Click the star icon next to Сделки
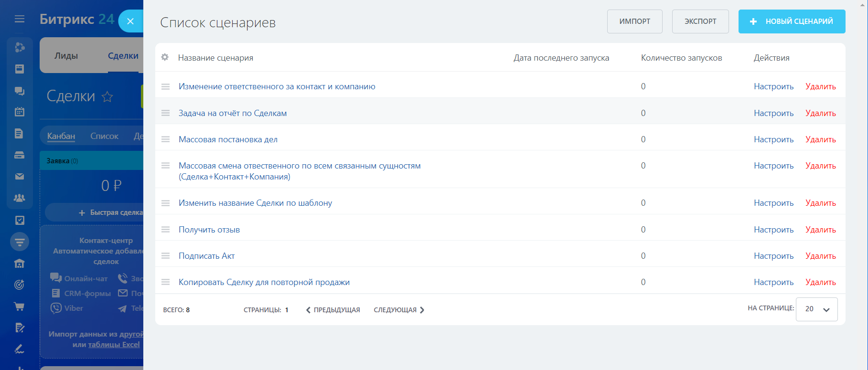 [x=107, y=97]
